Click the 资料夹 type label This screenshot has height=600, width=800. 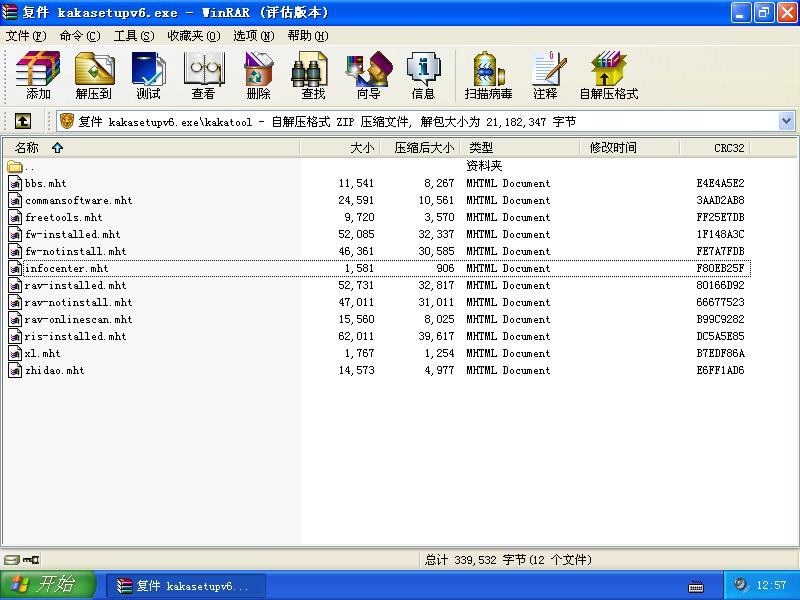(x=484, y=166)
